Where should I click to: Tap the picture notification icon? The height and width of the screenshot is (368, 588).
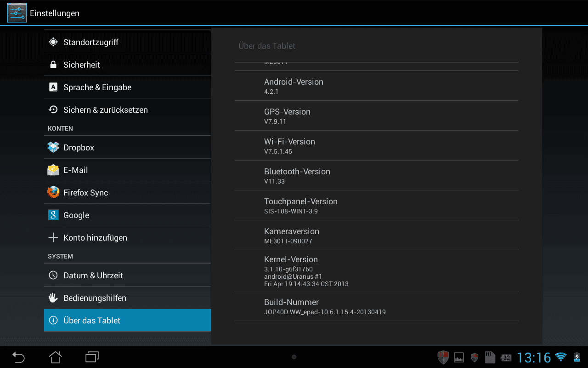pyautogui.click(x=458, y=357)
